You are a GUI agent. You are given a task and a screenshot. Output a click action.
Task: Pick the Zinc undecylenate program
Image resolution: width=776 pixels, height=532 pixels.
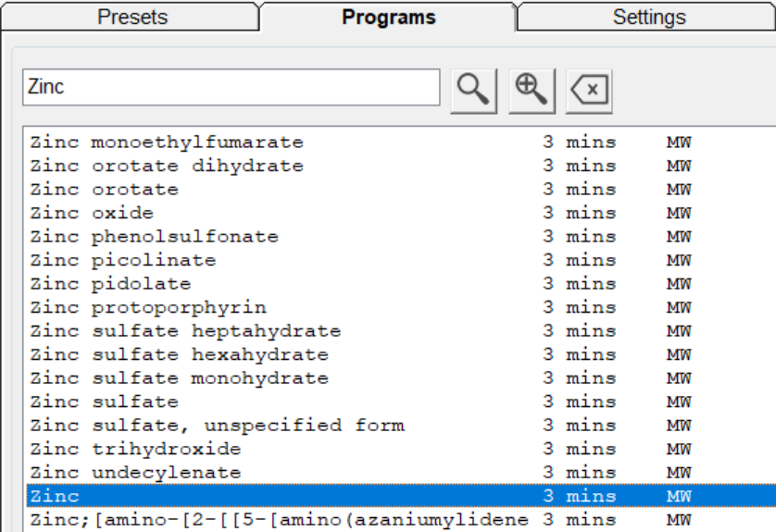[136, 473]
